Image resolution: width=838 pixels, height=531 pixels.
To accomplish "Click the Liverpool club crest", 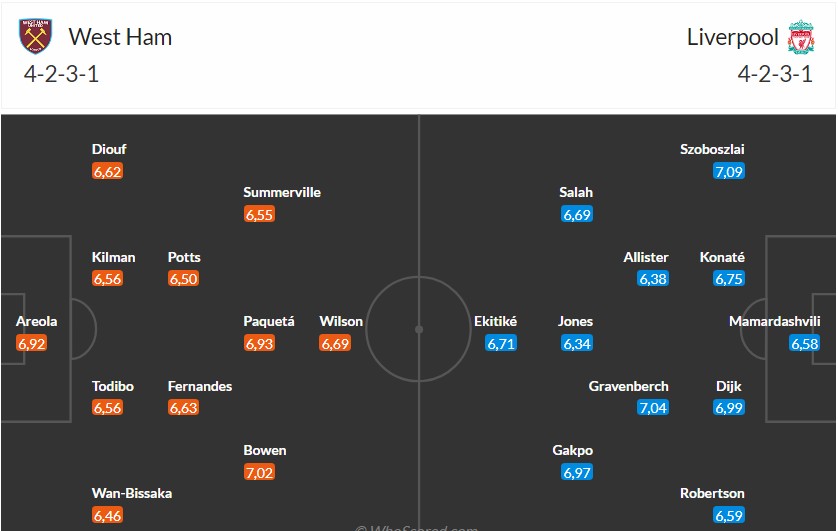I will 801,37.
